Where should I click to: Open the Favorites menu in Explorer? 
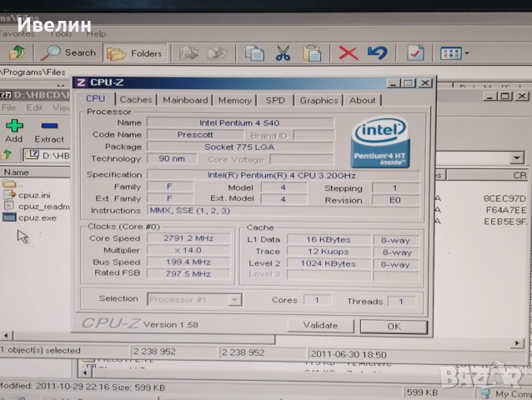pos(17,34)
